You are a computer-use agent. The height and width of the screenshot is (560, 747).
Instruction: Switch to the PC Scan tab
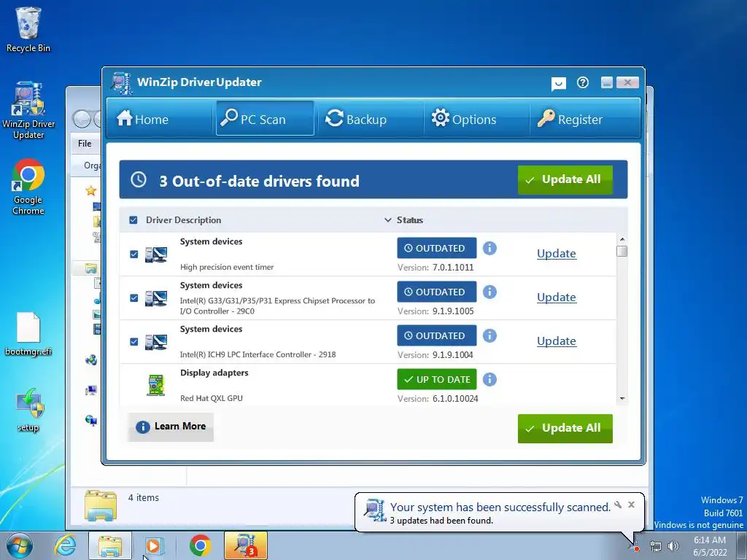[265, 118]
